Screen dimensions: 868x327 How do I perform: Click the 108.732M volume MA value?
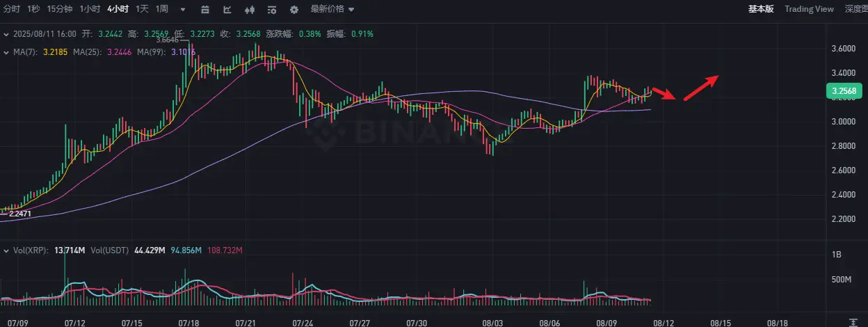coord(226,249)
